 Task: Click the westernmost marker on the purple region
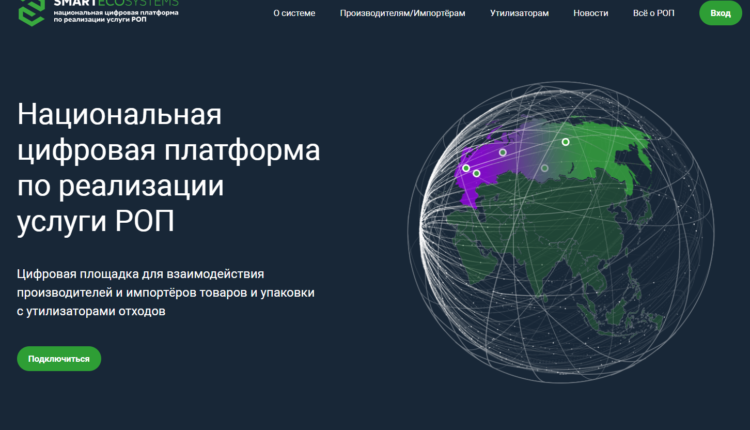tap(466, 168)
